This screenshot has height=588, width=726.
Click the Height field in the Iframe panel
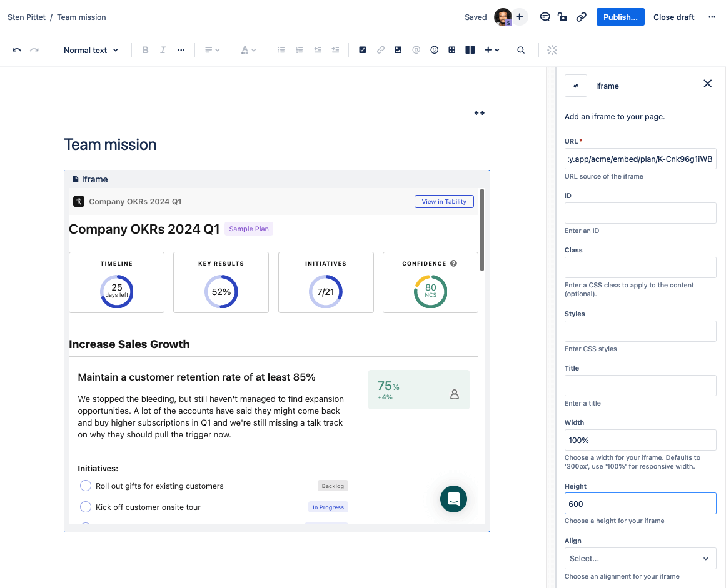[x=640, y=503]
